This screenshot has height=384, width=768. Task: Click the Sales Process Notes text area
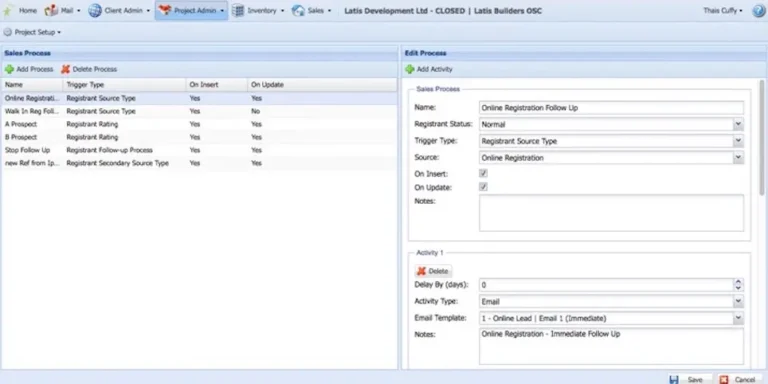coord(611,213)
